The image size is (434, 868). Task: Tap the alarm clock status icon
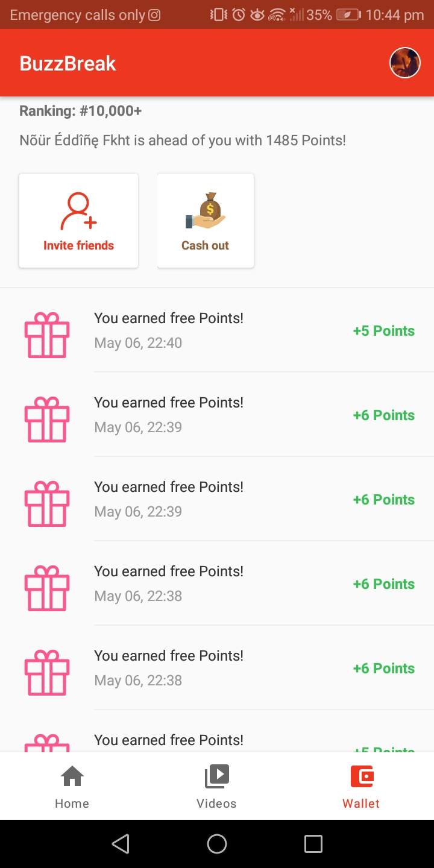(x=239, y=15)
